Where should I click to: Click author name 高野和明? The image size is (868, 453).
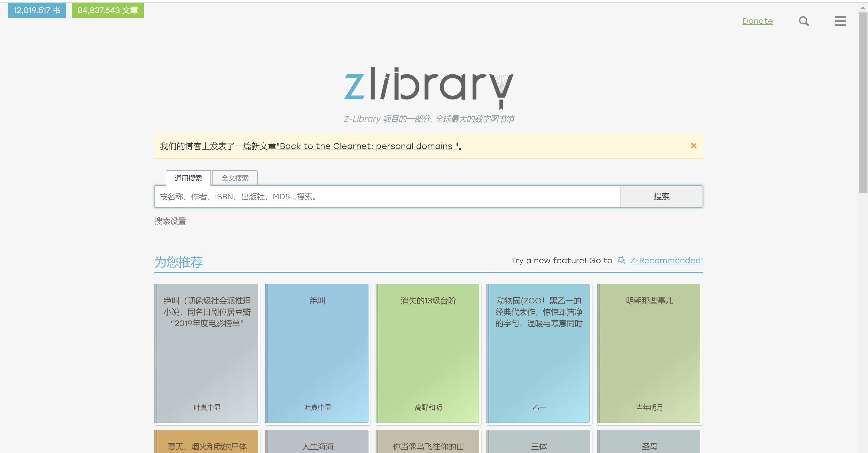428,407
